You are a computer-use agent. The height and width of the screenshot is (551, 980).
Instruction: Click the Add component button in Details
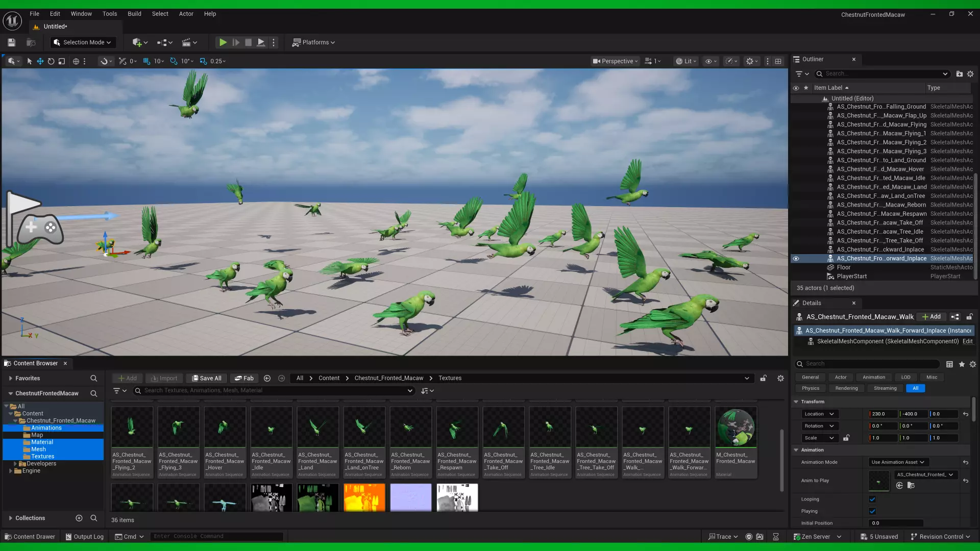932,317
